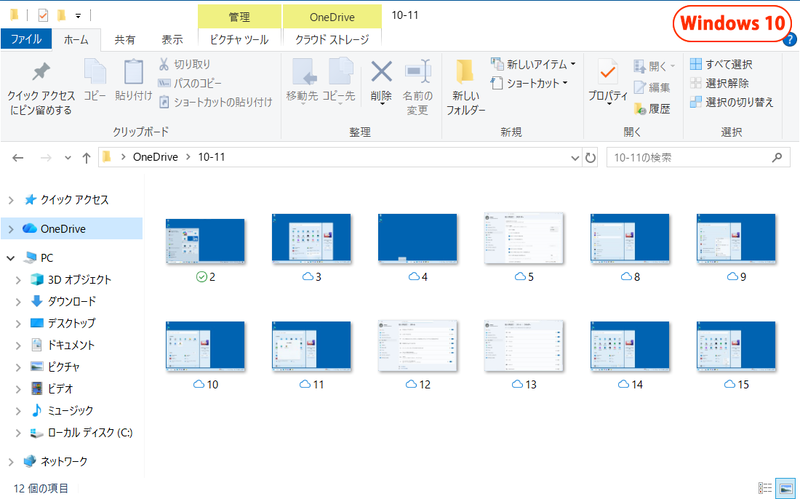
Task: Click the 10-11 search box
Action: point(698,158)
